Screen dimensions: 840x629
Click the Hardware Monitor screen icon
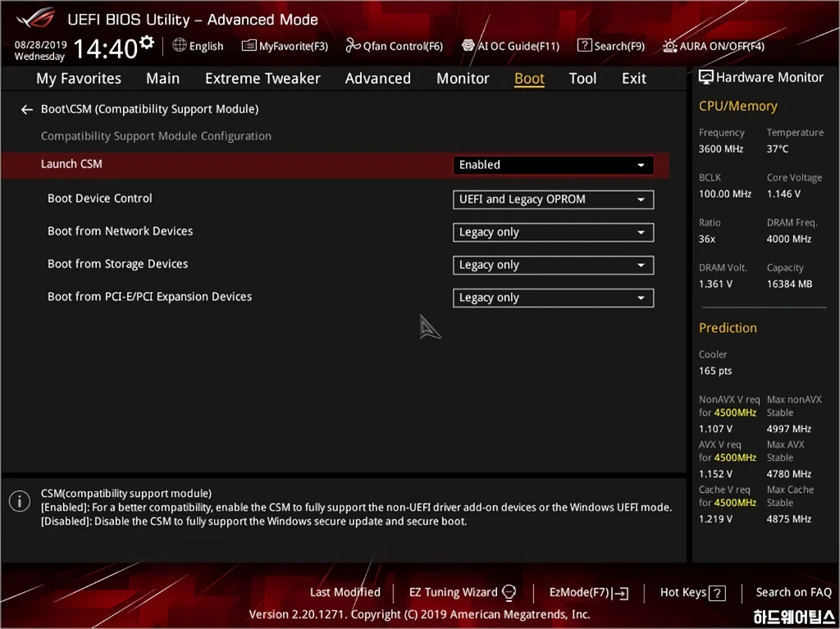click(x=706, y=77)
